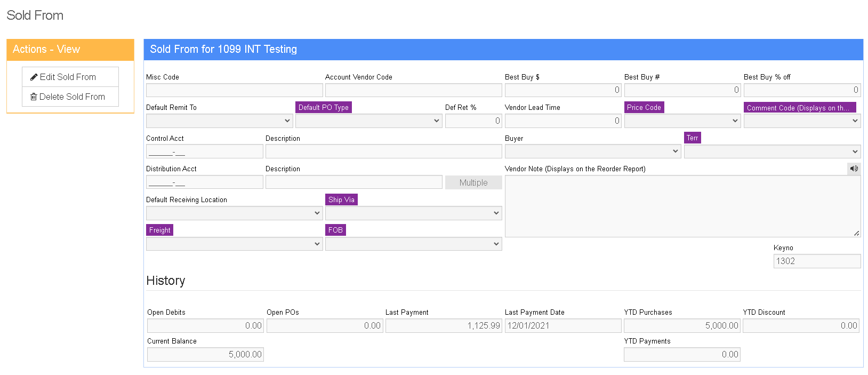Click the Distribution Acct Description field
Viewport: 868px width, 375px height.
coord(353,182)
